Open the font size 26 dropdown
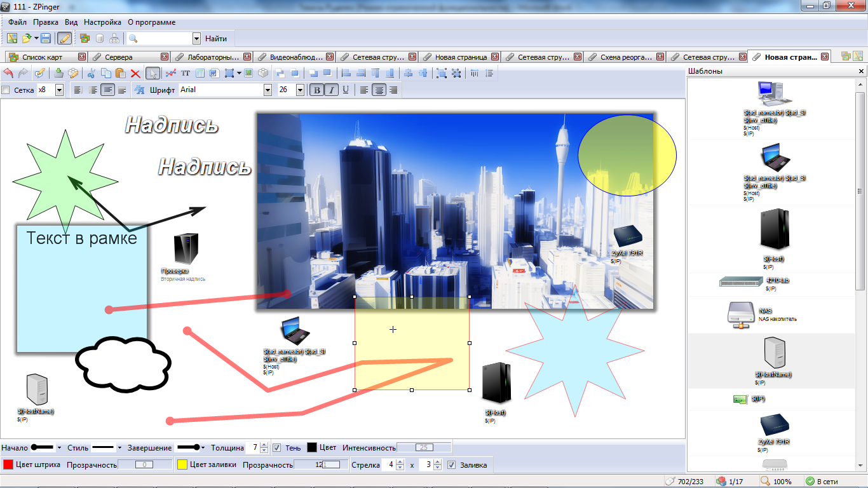The width and height of the screenshot is (868, 488). pos(301,90)
